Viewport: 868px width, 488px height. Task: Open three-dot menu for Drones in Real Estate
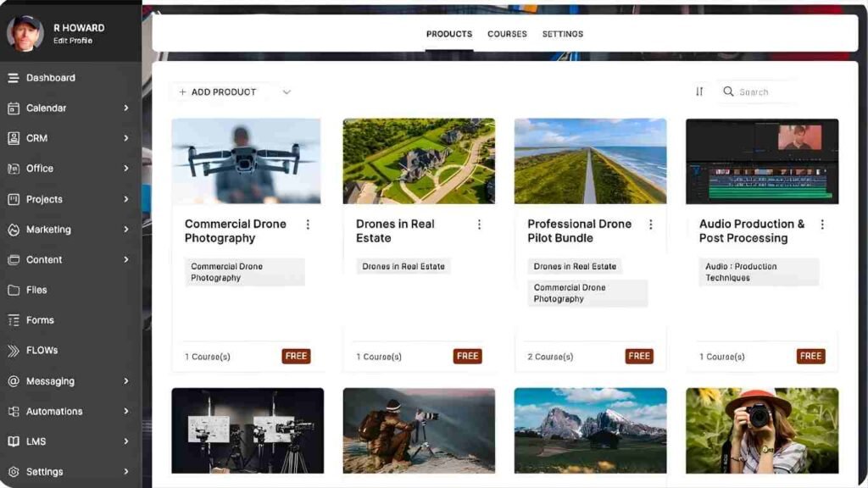click(x=479, y=225)
